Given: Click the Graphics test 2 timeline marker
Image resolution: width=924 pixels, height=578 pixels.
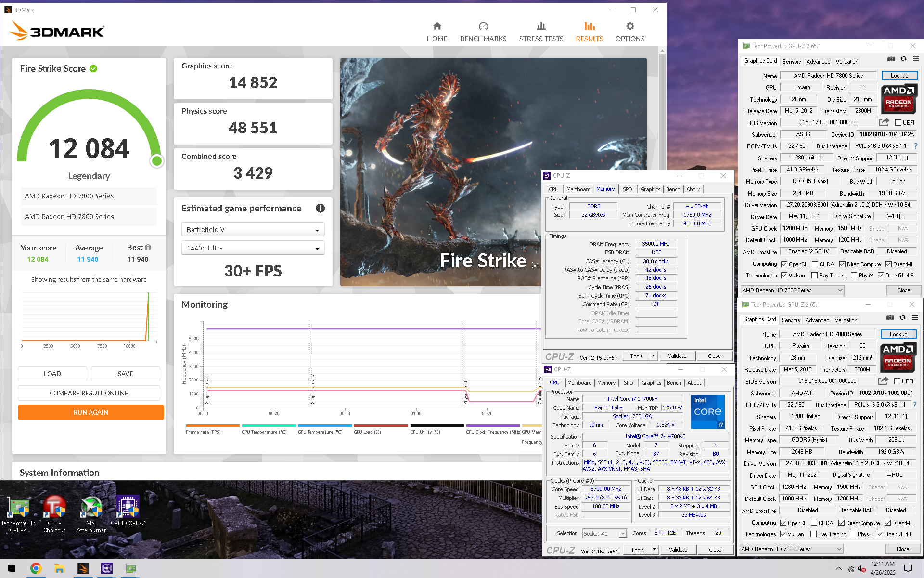Looking at the screenshot, I should tap(312, 389).
